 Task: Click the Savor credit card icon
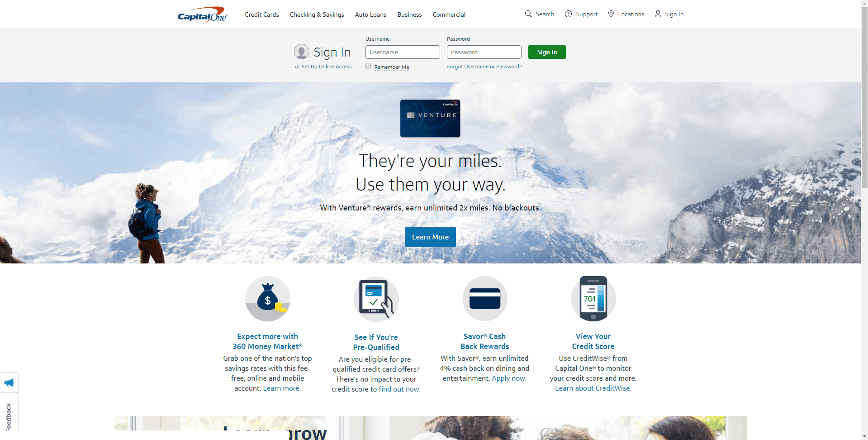pos(485,299)
